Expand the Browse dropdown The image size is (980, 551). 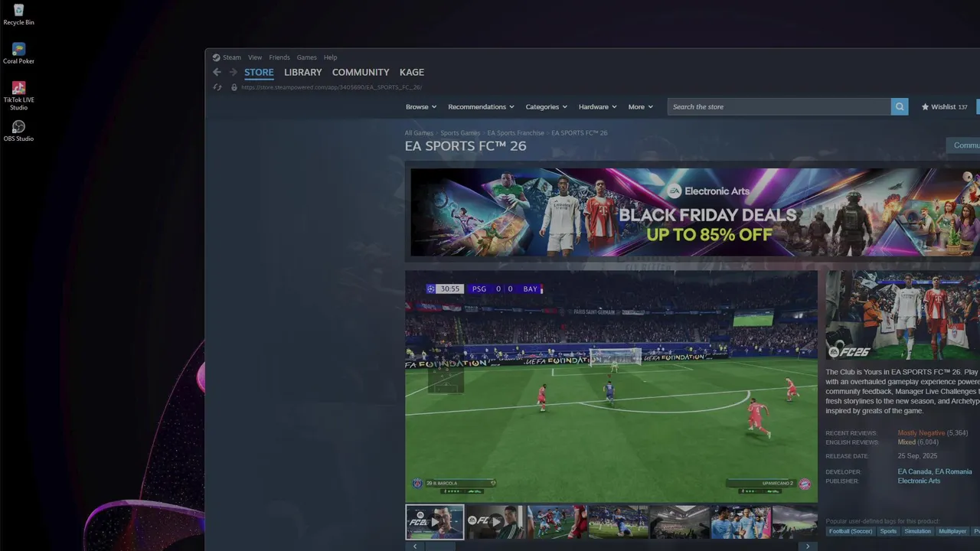[x=421, y=107]
